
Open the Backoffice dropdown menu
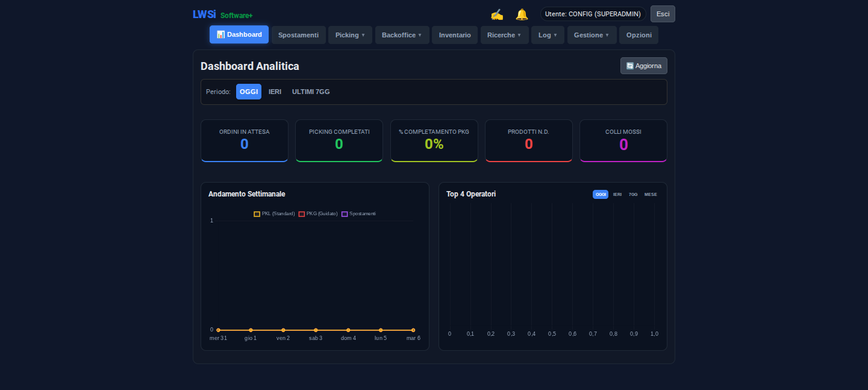pos(402,35)
